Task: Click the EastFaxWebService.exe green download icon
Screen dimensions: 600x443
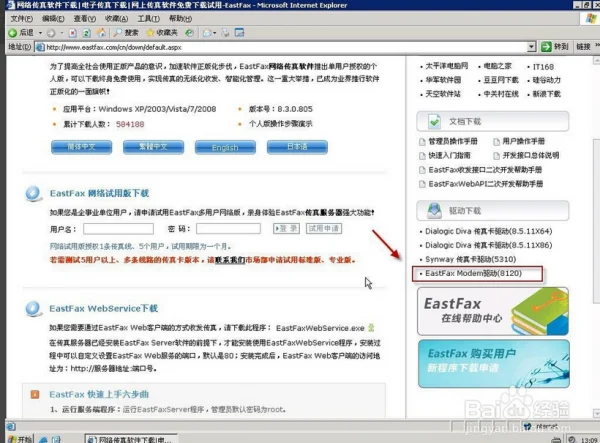Action: point(371,328)
